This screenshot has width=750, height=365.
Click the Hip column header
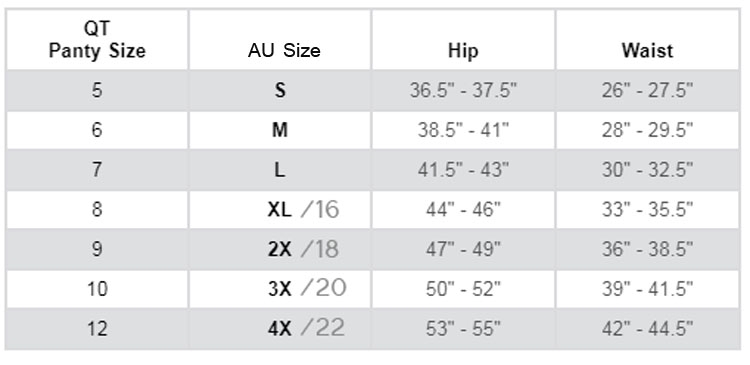(x=463, y=40)
